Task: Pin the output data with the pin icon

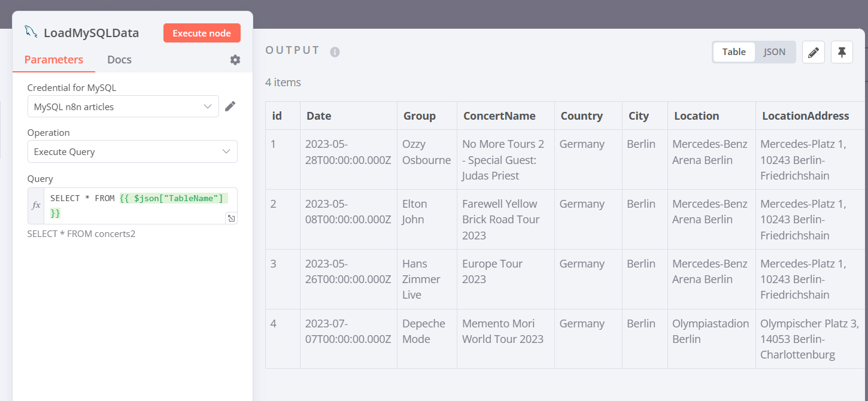Action: (842, 52)
